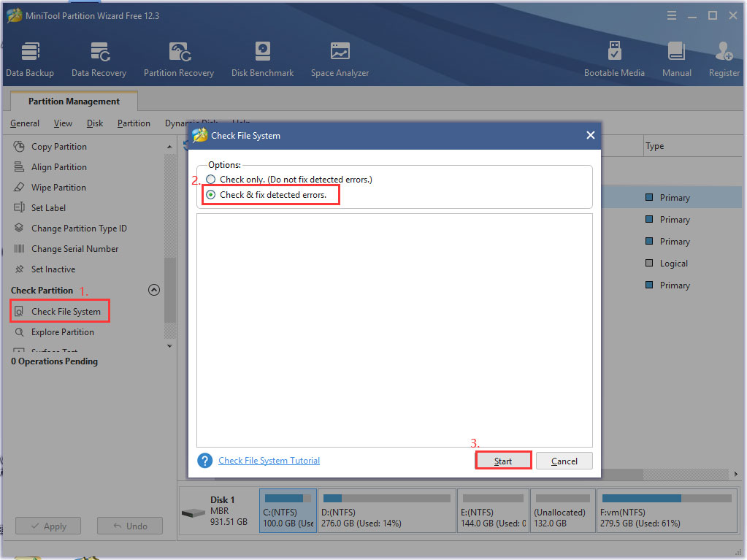Click the sidebar scroll up arrow
The width and height of the screenshot is (747, 560).
pos(169,147)
